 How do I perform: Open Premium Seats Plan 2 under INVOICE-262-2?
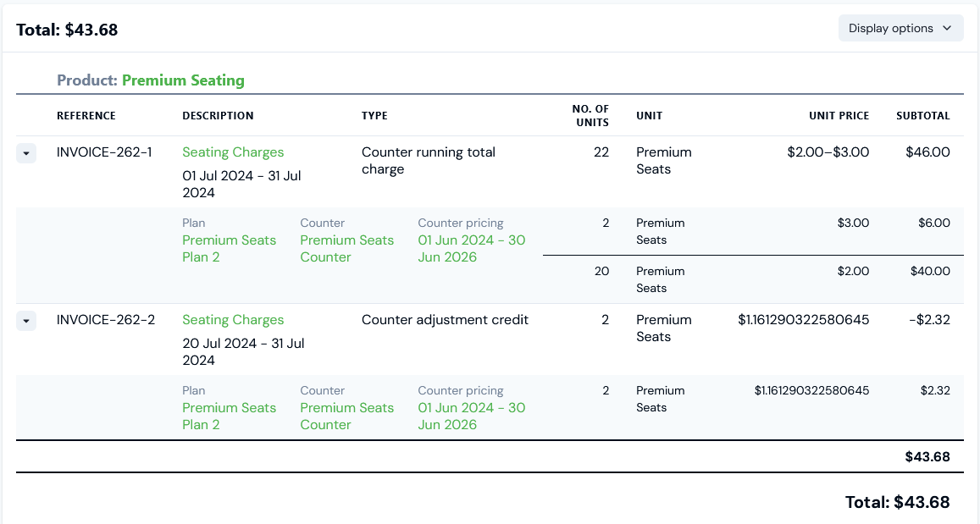point(229,416)
